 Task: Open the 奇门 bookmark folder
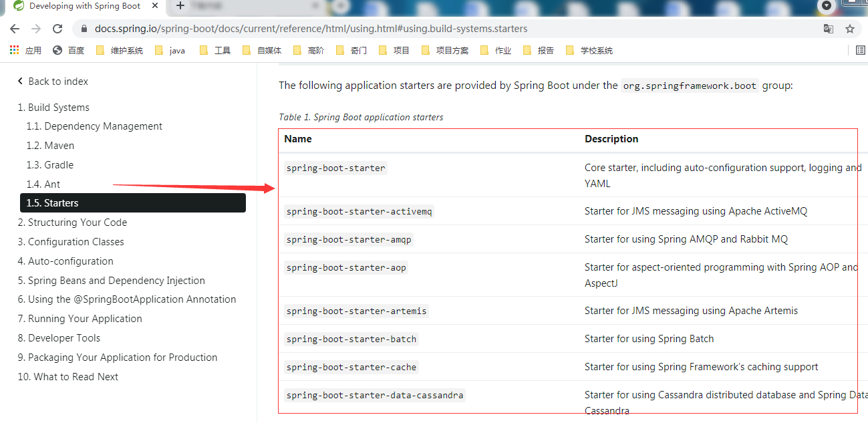351,50
